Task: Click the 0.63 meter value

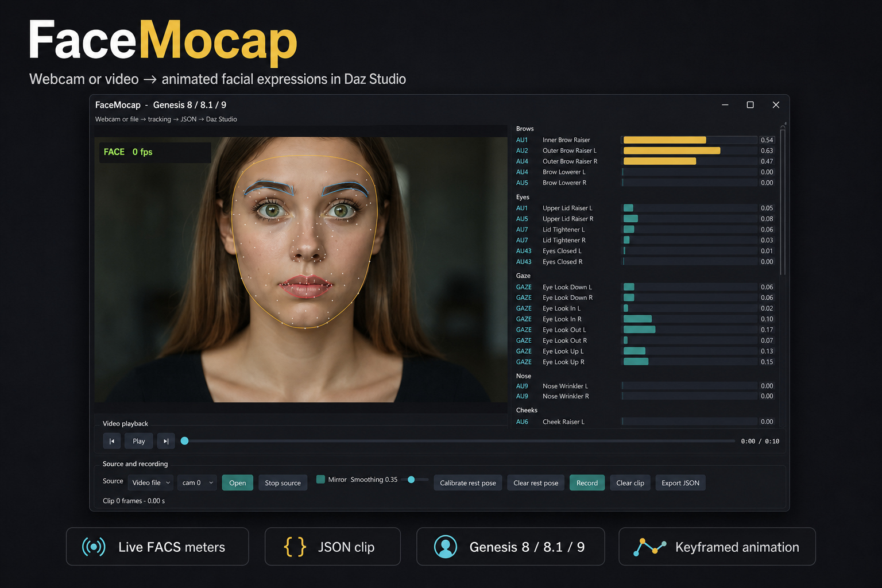Action: click(767, 150)
